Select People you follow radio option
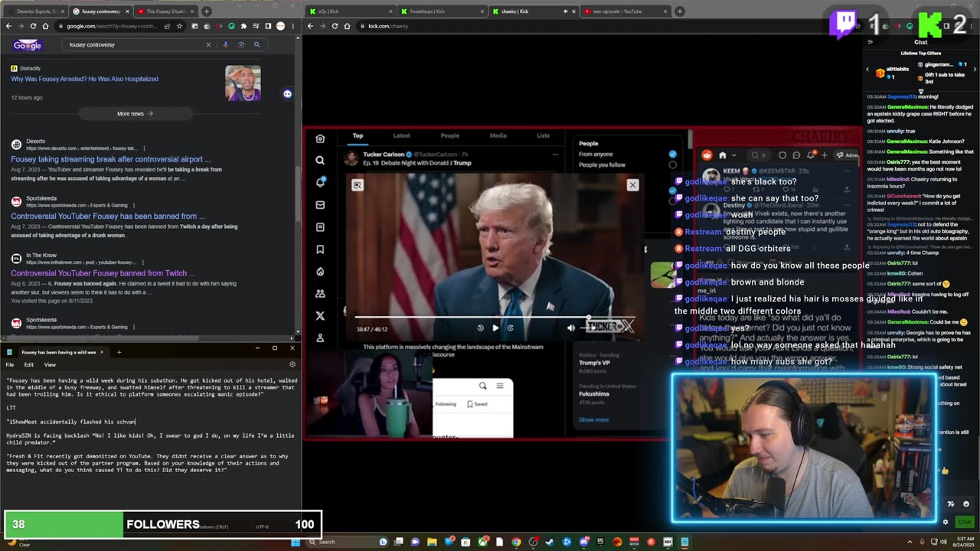 coord(672,165)
